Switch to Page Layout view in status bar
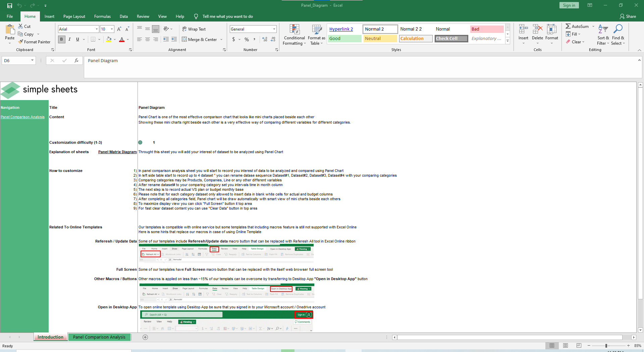 tap(566, 346)
